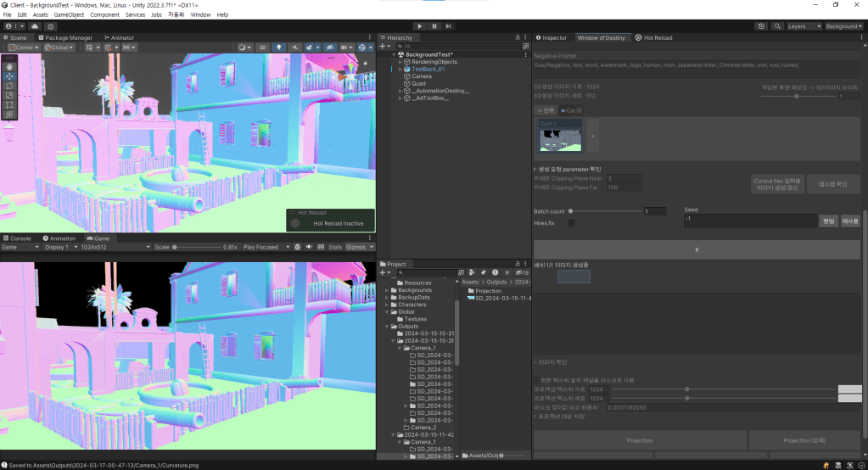The width and height of the screenshot is (868, 470).
Task: Select the Hand tool in Scene view
Action: point(9,66)
